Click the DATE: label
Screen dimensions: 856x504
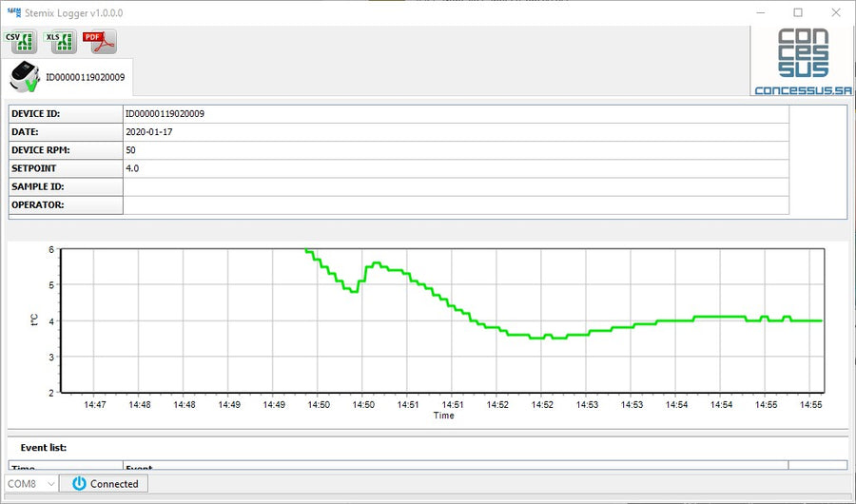click(25, 132)
